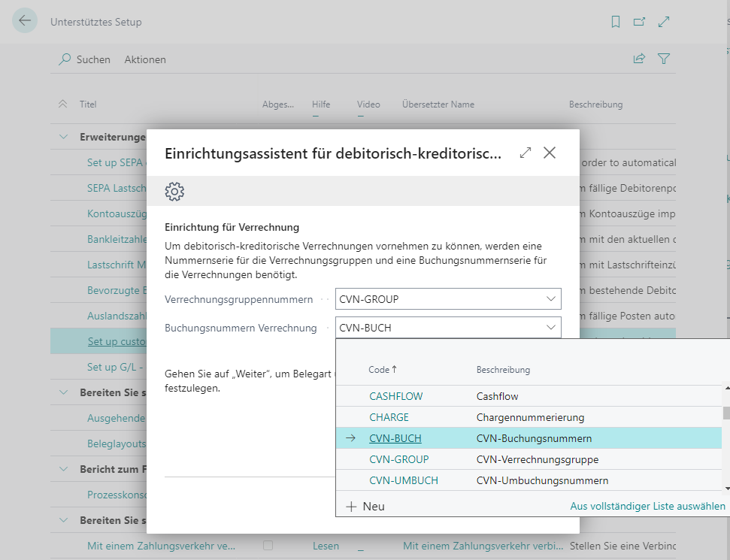Click the row arrow beside CVN-BUCH

click(350, 438)
